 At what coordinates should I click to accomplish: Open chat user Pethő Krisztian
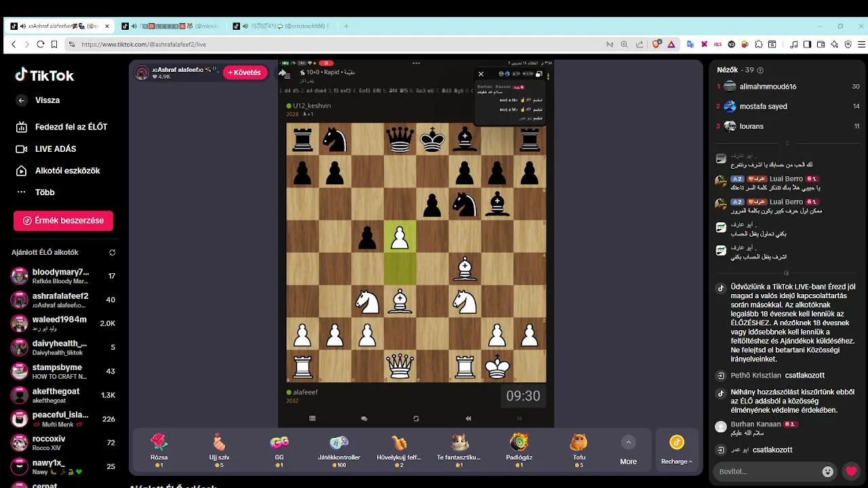pos(755,375)
